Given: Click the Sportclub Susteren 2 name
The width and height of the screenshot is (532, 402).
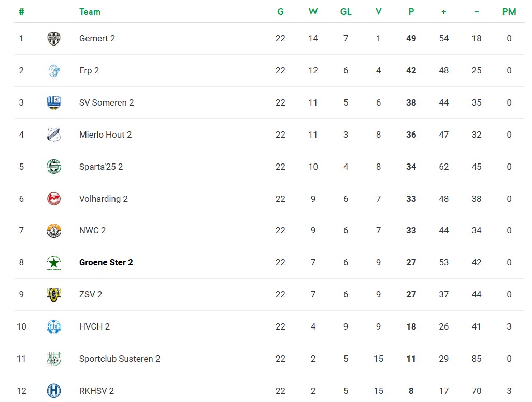Looking at the screenshot, I should coord(120,359).
